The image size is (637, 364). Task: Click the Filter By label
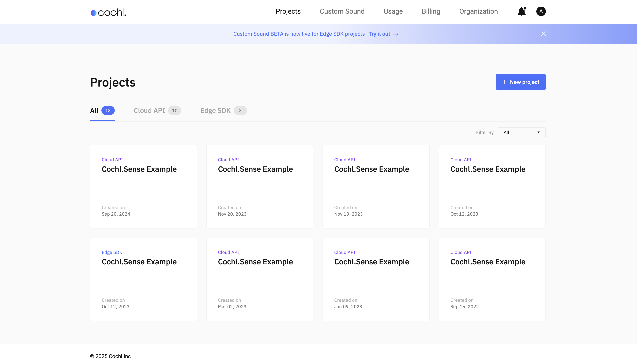click(485, 132)
